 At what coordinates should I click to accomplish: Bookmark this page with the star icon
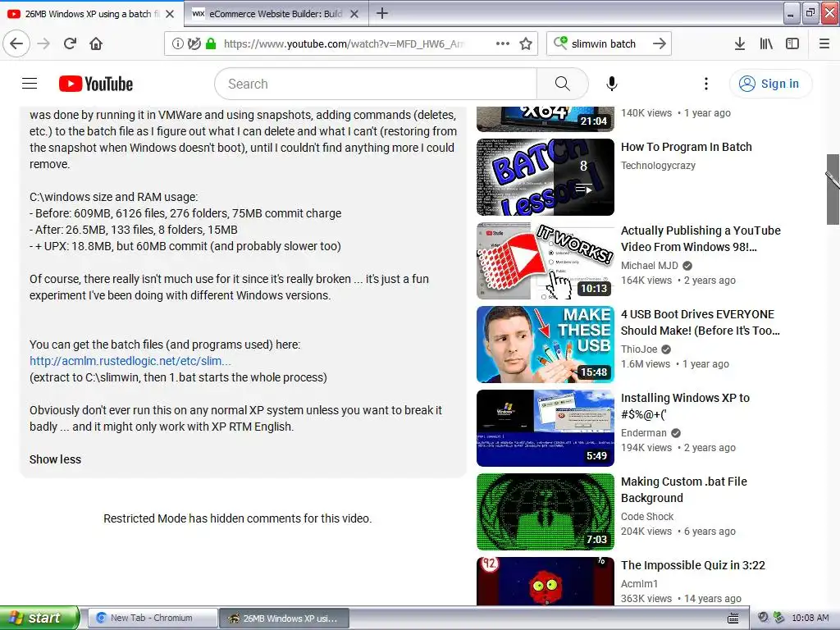click(x=526, y=43)
